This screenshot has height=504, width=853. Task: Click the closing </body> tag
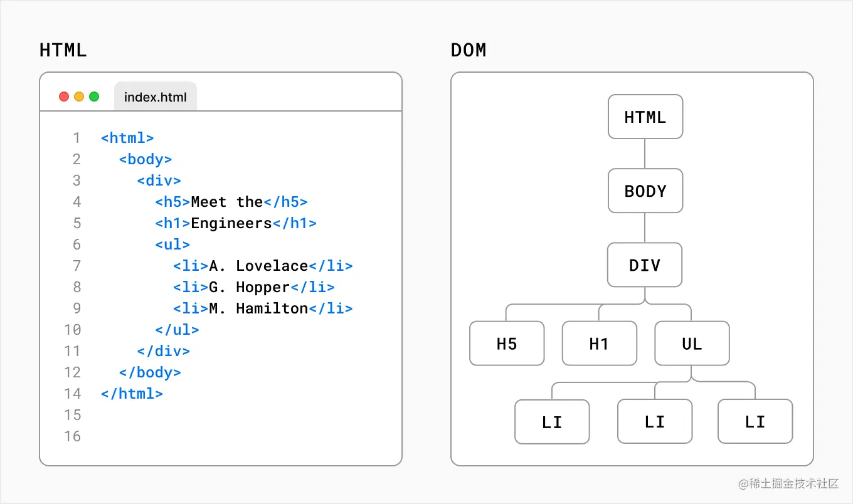150,372
